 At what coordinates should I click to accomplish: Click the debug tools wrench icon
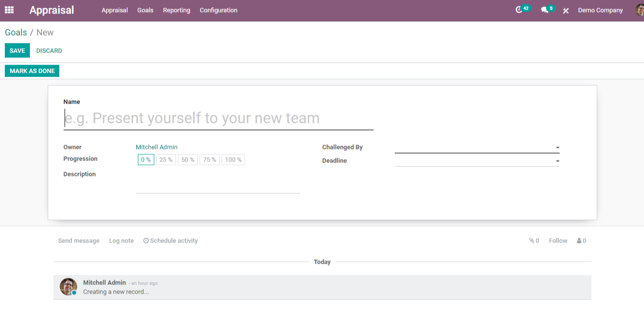(566, 10)
